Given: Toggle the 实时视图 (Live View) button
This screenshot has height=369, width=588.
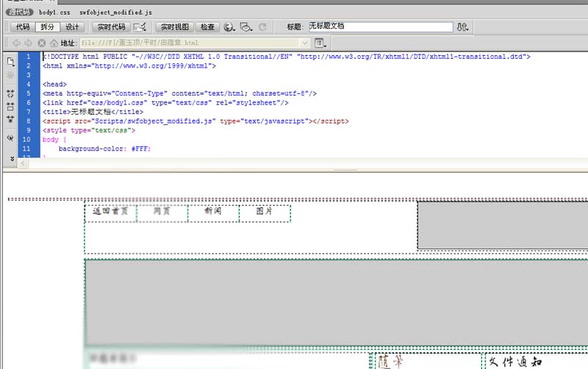Looking at the screenshot, I should click(174, 27).
